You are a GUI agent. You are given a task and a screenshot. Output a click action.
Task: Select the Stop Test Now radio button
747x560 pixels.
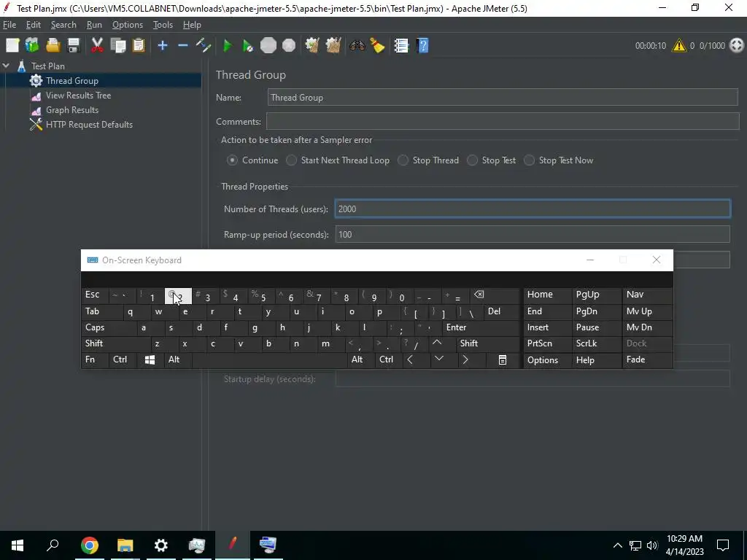coord(530,160)
